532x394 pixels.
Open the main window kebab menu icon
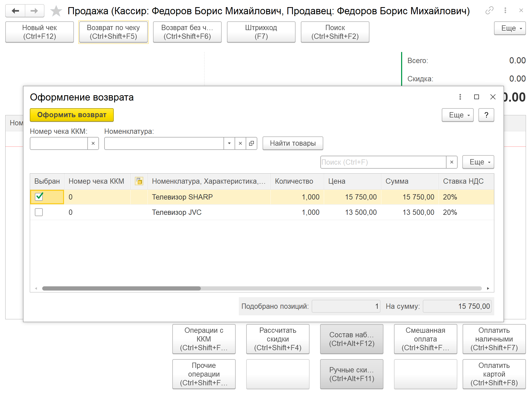click(x=505, y=11)
